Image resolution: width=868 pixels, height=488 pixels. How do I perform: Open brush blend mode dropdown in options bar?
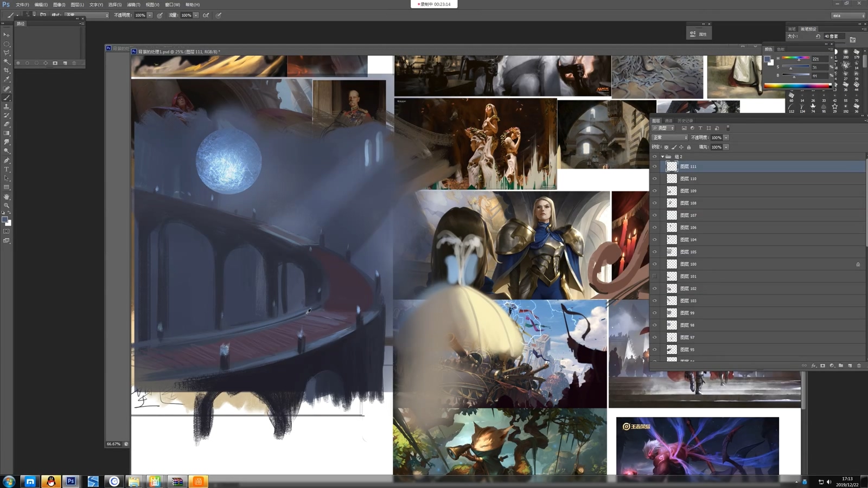click(87, 15)
